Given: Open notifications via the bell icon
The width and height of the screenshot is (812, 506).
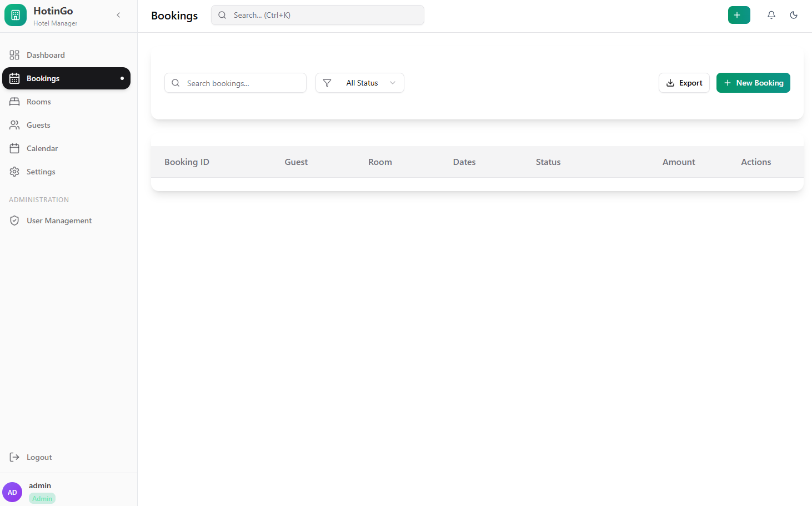Looking at the screenshot, I should 771,15.
